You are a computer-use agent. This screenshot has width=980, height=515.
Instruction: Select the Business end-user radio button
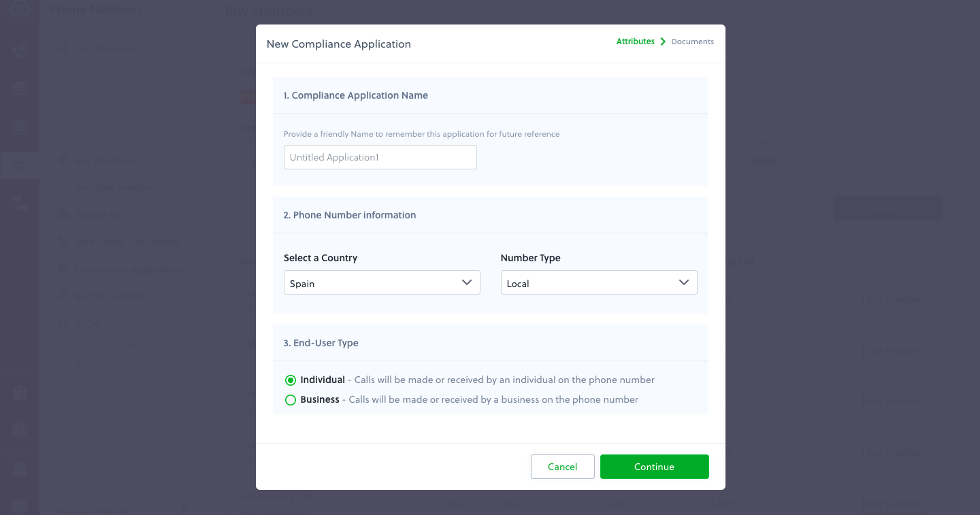pos(291,400)
